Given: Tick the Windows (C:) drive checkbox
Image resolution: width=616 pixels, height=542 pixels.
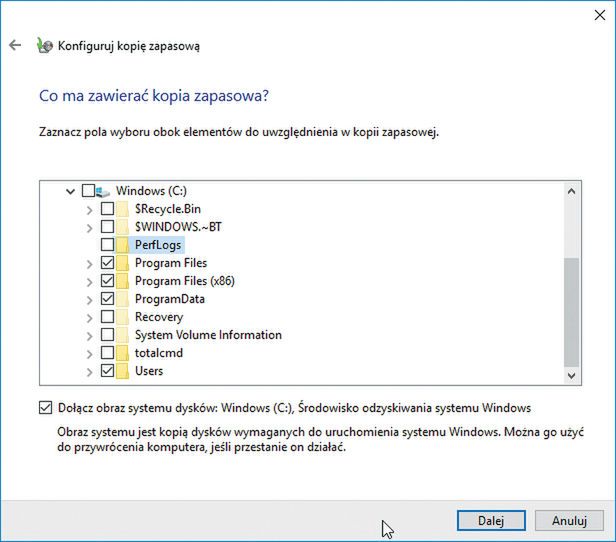Looking at the screenshot, I should point(88,191).
